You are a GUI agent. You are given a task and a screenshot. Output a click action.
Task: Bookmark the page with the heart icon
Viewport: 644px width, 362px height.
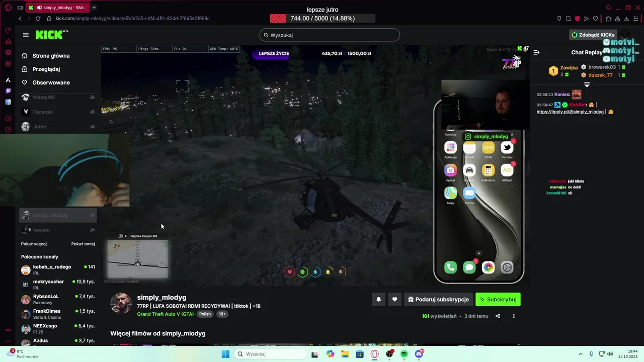point(596,19)
